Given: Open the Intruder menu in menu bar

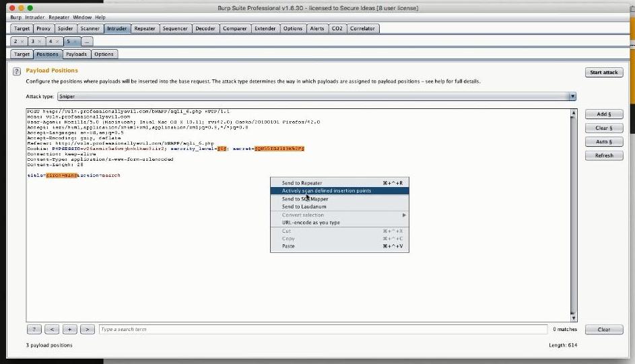Looking at the screenshot, I should (35, 17).
